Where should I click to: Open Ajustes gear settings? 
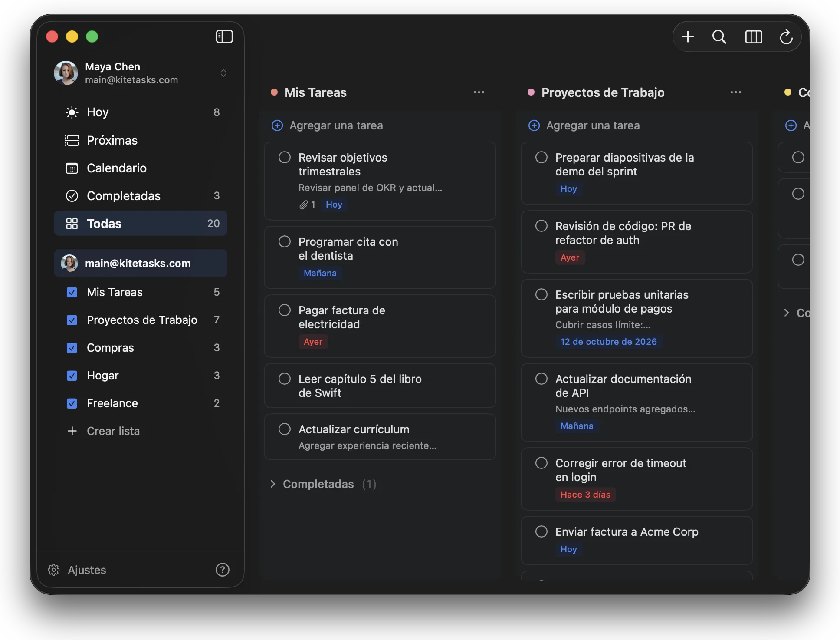pyautogui.click(x=77, y=570)
